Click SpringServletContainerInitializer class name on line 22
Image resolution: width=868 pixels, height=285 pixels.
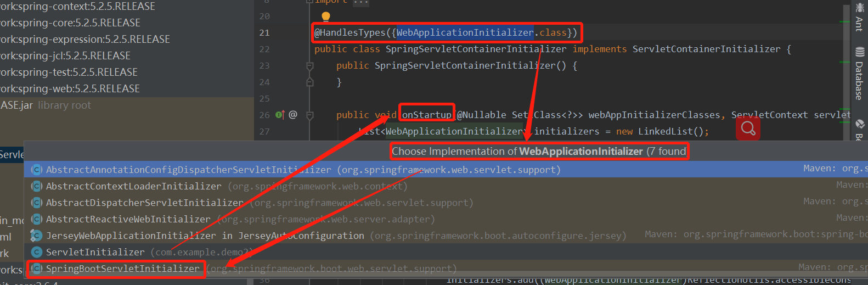coord(476,49)
